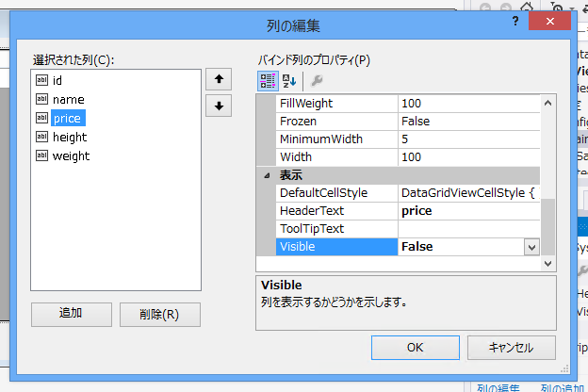The width and height of the screenshot is (588, 392).
Task: Click the icon beside the weight column
Action: click(x=41, y=155)
